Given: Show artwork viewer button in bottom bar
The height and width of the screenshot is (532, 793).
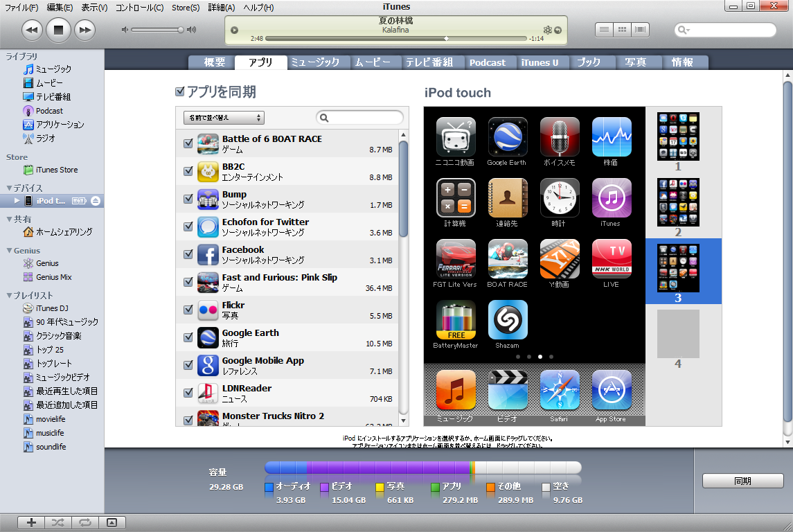Looking at the screenshot, I should 112,522.
